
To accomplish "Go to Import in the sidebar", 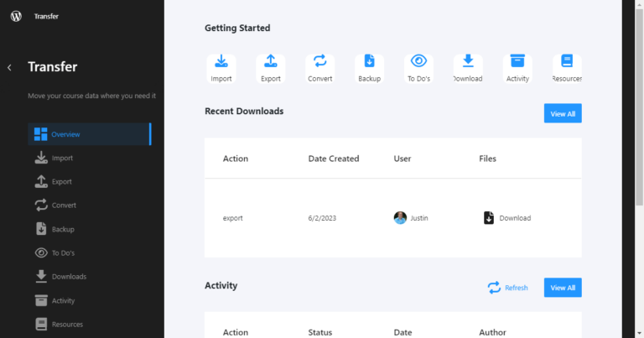I will click(x=62, y=158).
